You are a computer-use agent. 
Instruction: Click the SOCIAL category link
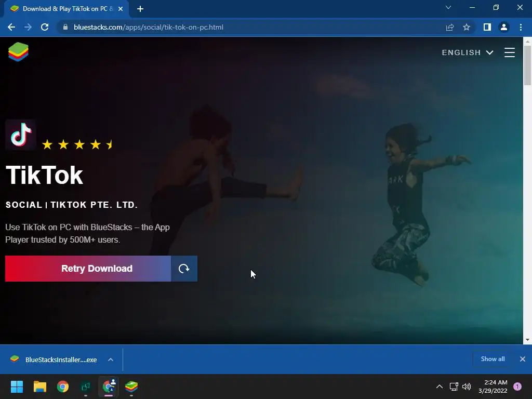24,205
